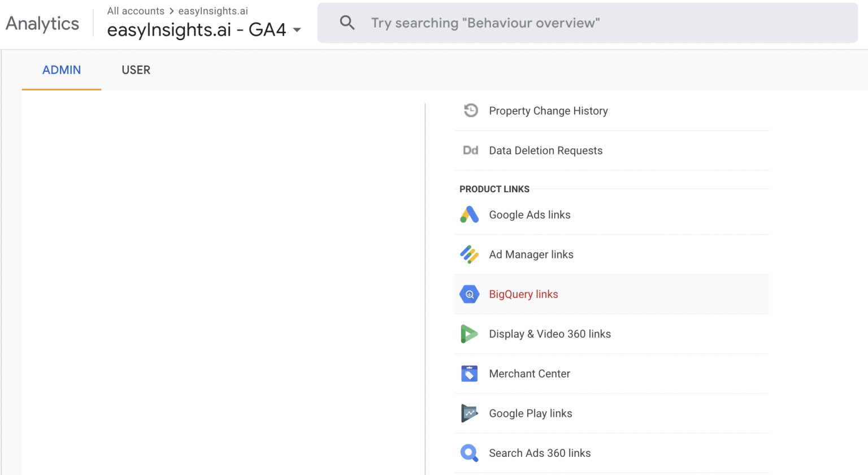Click the Search Ads 360 icon
Screen dimensions: 868x475
(x=469, y=453)
